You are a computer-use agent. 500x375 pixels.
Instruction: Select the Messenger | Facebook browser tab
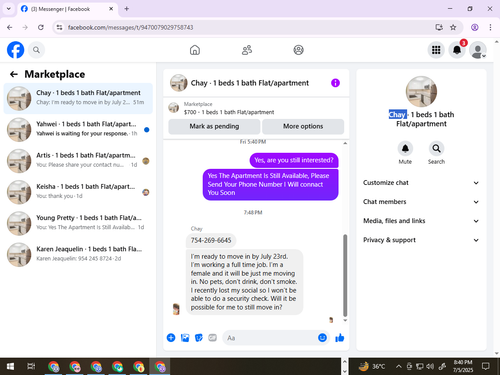coord(67,9)
